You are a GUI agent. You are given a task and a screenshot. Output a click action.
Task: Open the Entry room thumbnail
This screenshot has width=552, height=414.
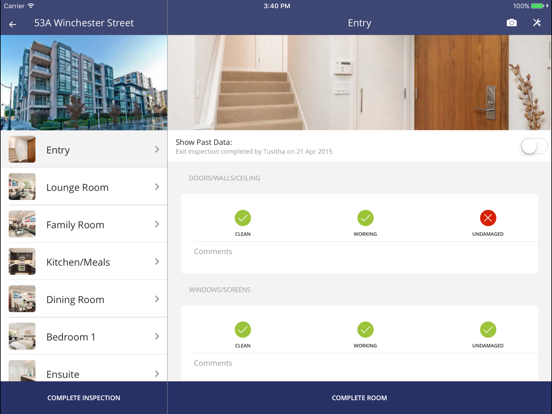[22, 150]
